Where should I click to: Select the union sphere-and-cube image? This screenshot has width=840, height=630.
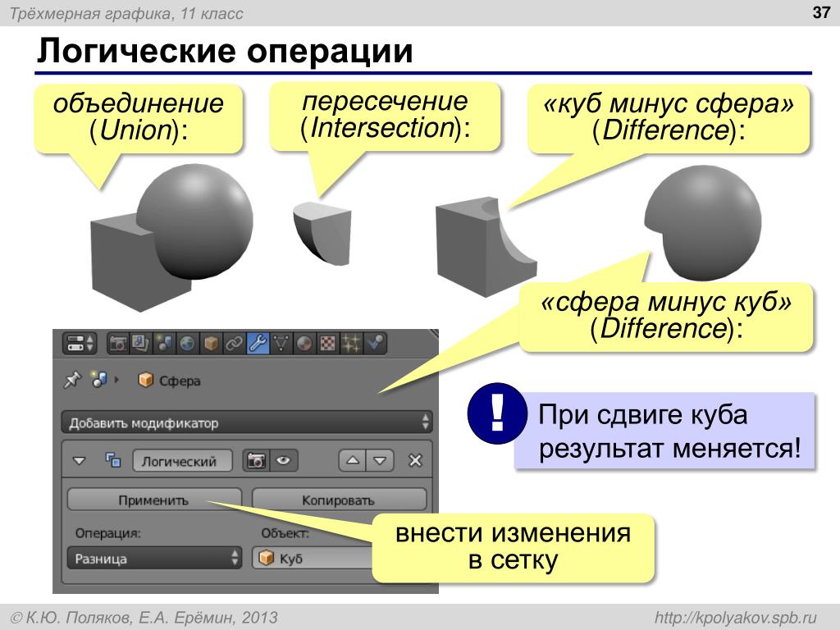pyautogui.click(x=171, y=238)
